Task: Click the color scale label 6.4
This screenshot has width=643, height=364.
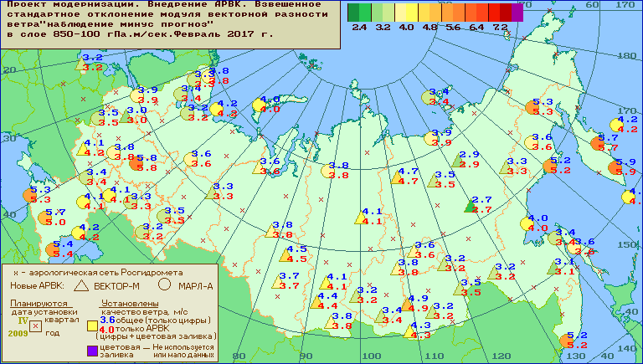Action: pyautogui.click(x=476, y=28)
